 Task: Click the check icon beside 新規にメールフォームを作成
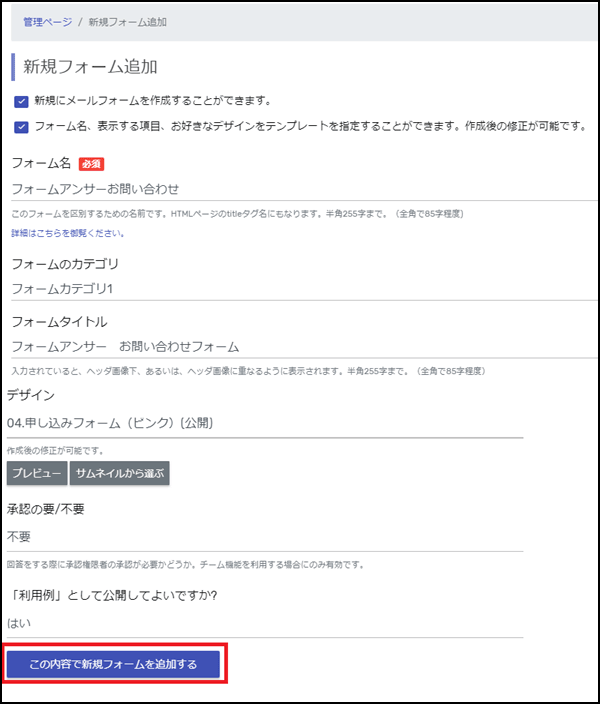[x=21, y=101]
